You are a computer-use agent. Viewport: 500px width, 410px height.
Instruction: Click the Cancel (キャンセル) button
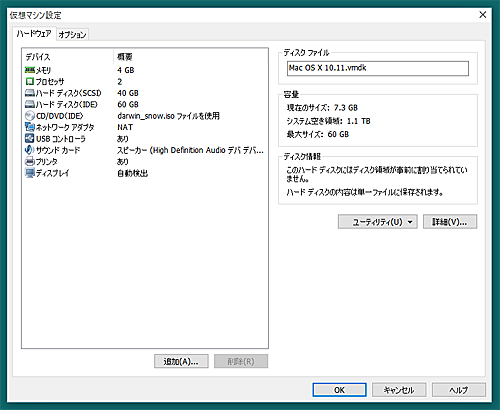[399, 390]
